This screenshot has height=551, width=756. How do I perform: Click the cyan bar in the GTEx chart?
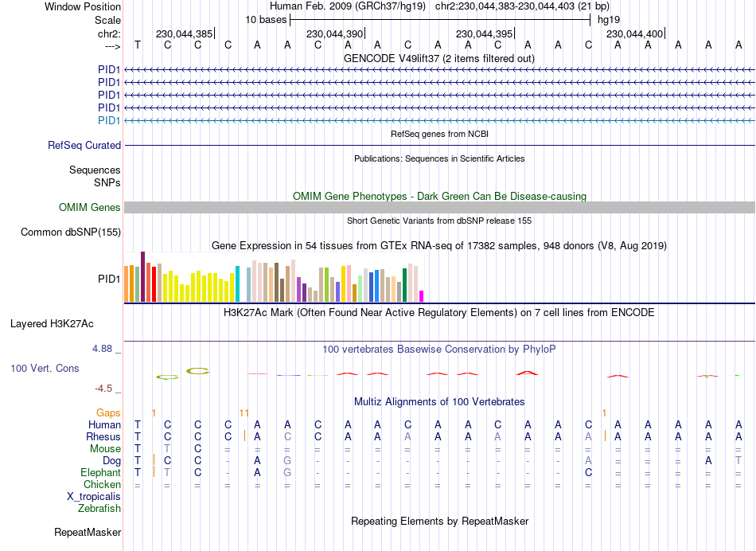[237, 283]
